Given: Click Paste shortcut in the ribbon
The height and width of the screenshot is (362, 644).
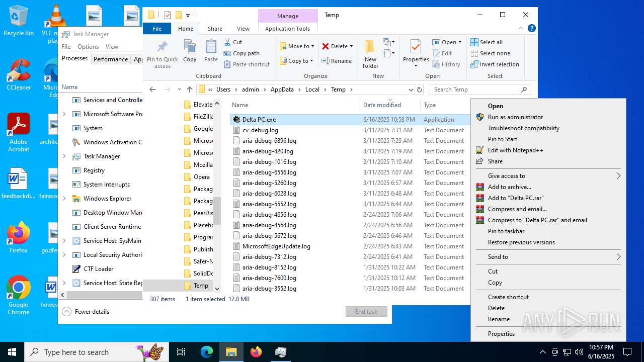Looking at the screenshot, I should [247, 64].
